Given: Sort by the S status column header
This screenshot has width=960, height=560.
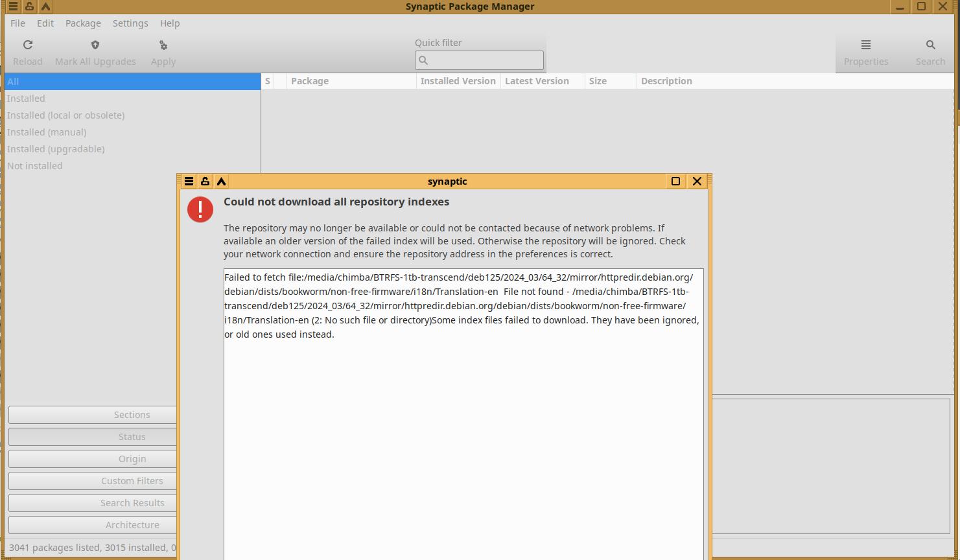Looking at the screenshot, I should click(x=267, y=81).
